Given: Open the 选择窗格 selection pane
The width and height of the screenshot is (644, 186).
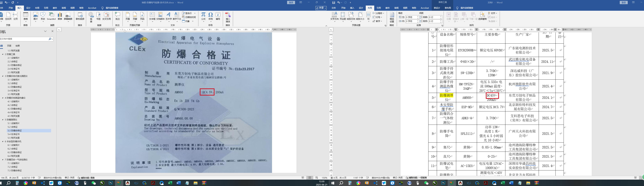Looking at the screenshot, I should (483, 16).
